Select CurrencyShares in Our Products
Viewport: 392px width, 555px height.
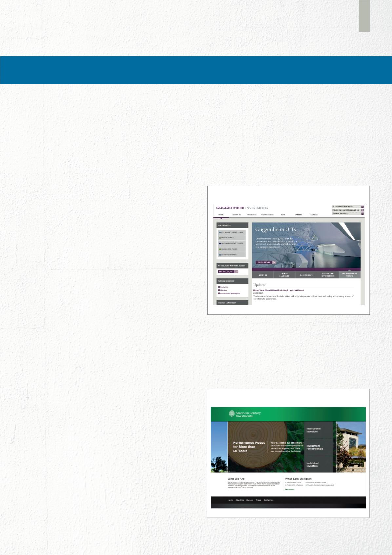pos(232,255)
